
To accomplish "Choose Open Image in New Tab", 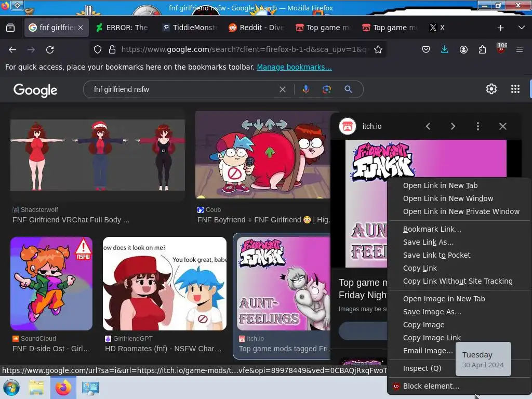I will [x=444, y=299].
